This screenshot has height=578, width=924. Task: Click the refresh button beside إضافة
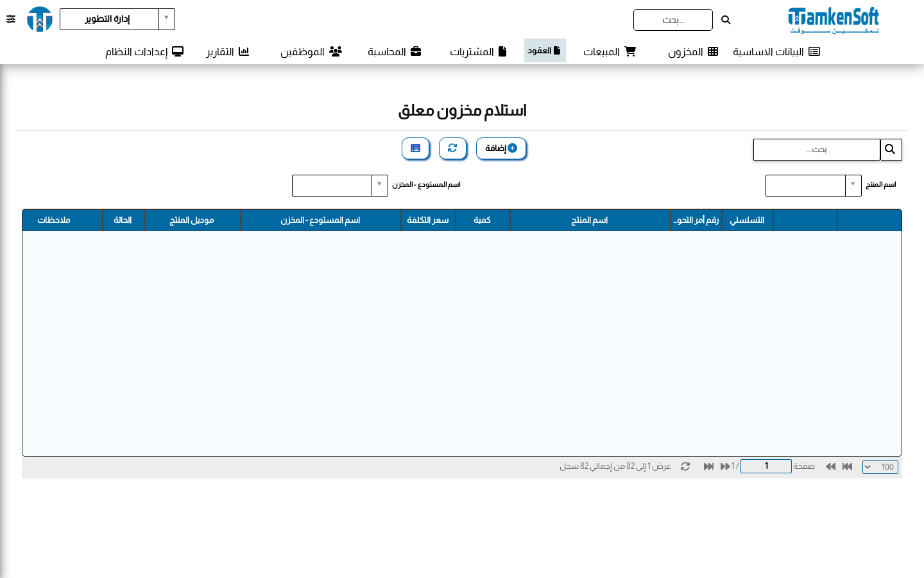point(452,148)
